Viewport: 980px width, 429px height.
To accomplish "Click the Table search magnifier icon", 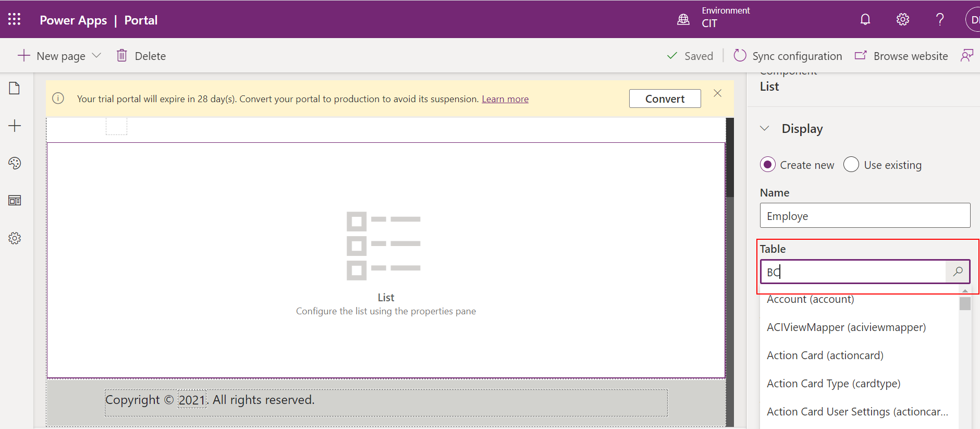I will point(958,272).
